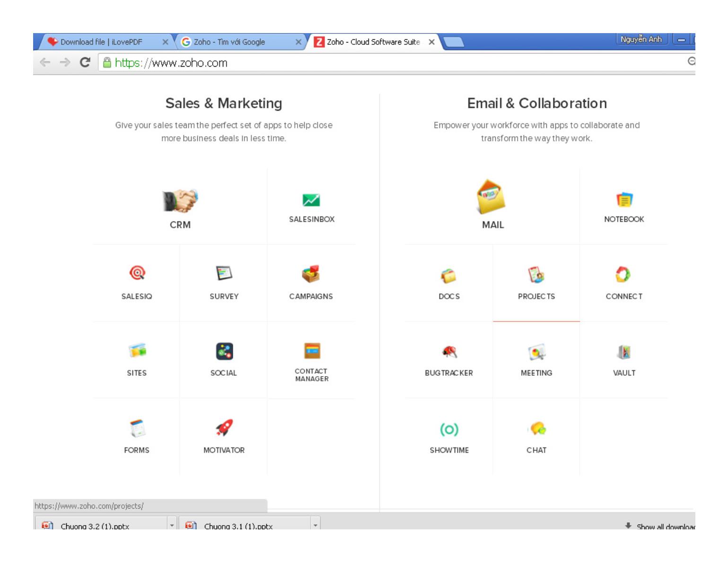The image size is (728, 562).
Task: Click the CAMPAIGNS label
Action: pyautogui.click(x=311, y=296)
